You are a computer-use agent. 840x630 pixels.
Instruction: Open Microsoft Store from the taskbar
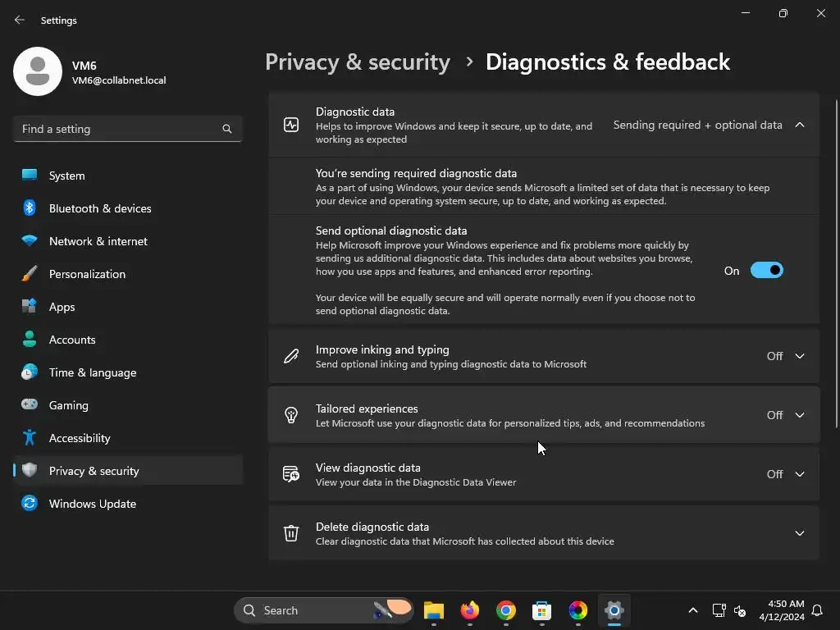point(541,610)
